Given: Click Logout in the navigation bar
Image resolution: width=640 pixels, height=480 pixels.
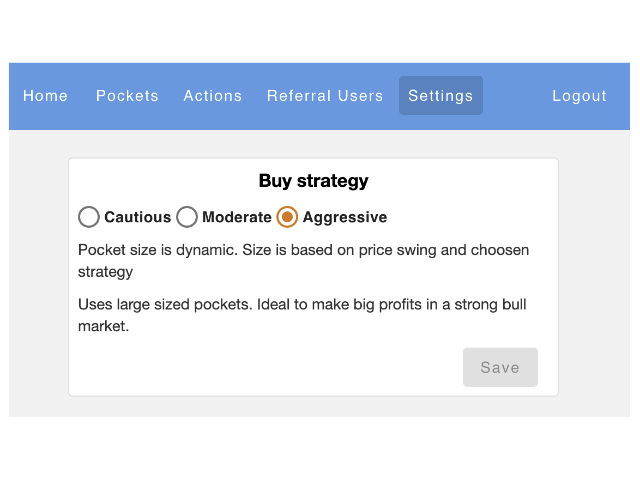Looking at the screenshot, I should 579,96.
